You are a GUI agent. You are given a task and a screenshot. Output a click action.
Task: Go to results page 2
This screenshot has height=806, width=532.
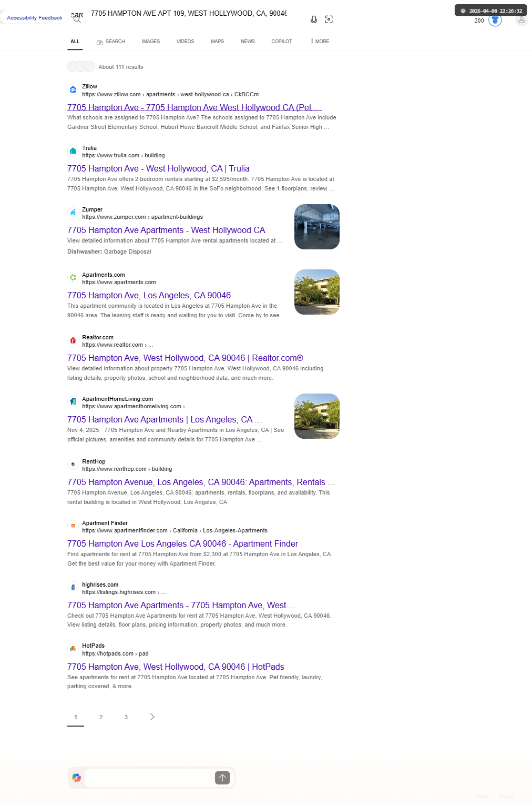101,717
